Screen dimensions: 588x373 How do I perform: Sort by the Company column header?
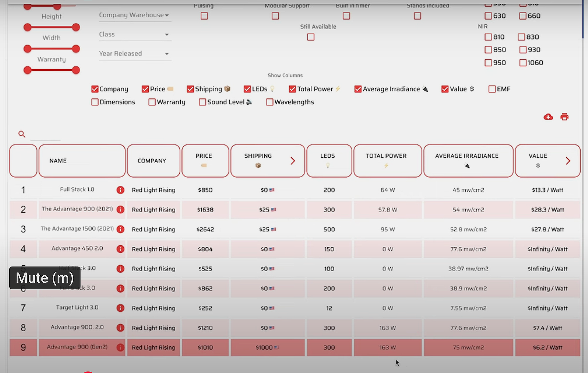click(x=153, y=161)
